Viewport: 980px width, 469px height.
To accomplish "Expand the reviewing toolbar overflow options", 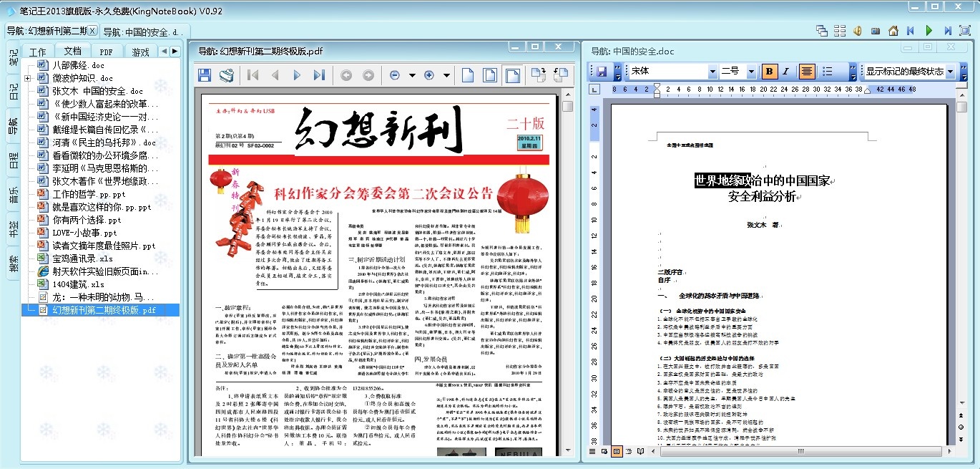I will [x=963, y=72].
